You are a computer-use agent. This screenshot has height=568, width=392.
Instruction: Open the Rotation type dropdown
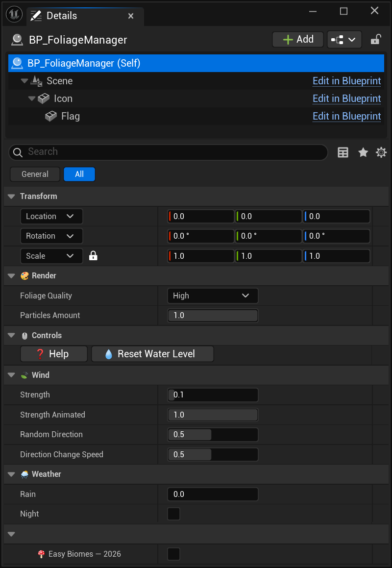(x=51, y=236)
